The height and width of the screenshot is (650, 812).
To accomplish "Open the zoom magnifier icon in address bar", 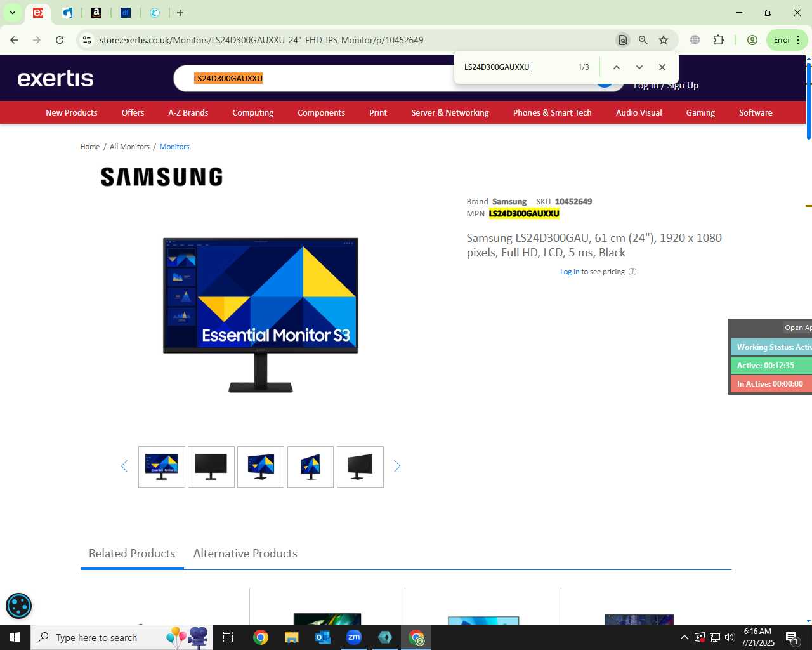I will pos(643,40).
